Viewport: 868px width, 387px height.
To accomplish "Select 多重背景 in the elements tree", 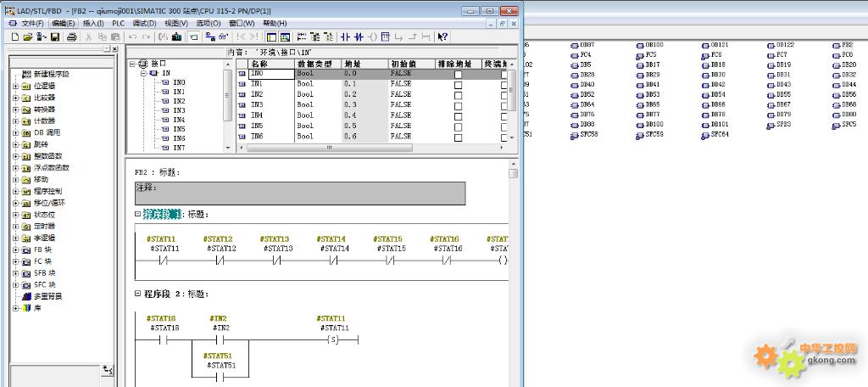I will (42, 296).
